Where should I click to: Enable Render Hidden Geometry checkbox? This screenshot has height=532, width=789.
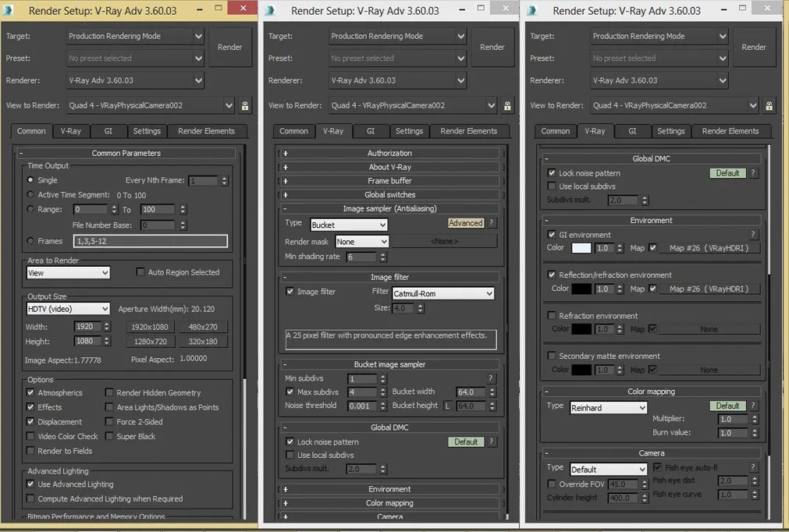[108, 392]
